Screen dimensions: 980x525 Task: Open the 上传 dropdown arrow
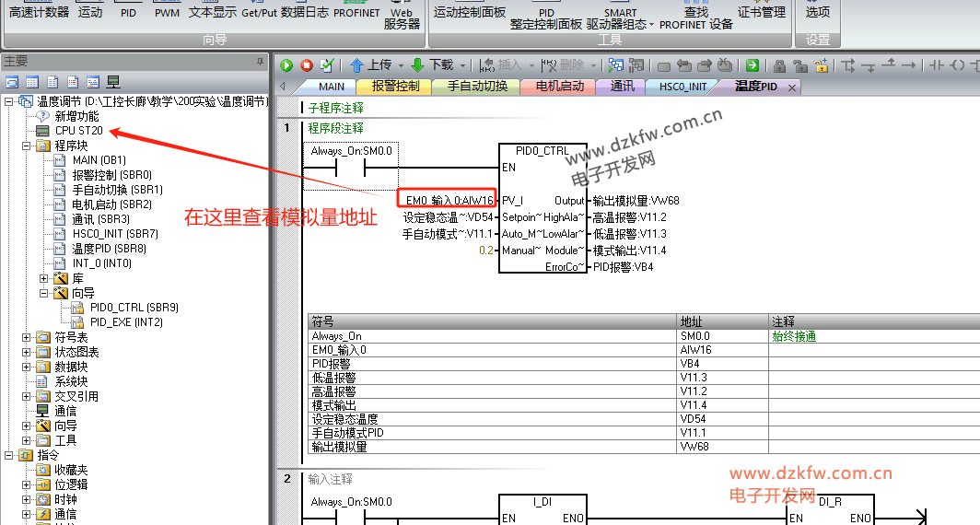[400, 65]
